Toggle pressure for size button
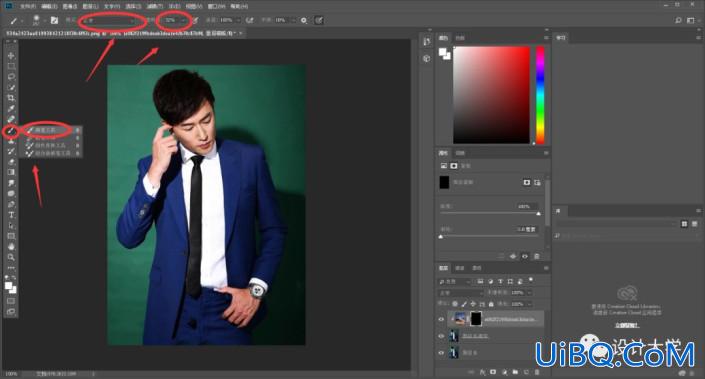Image resolution: width=705 pixels, height=379 pixels. 319,20
